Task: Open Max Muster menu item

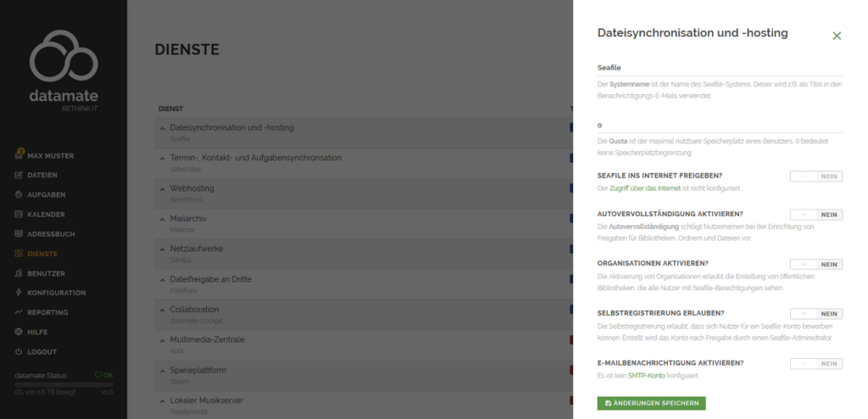Action: [x=50, y=156]
